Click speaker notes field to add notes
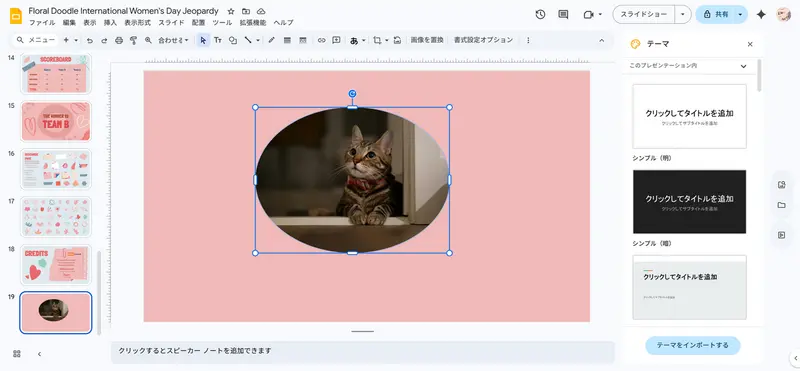Screen dimensions: 800x371 [x=363, y=351]
